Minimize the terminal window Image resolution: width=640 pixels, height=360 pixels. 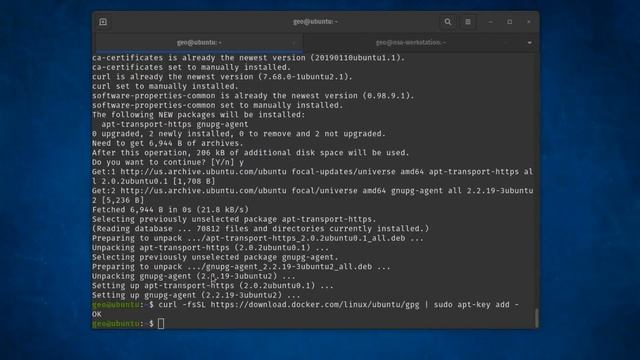pos(491,22)
